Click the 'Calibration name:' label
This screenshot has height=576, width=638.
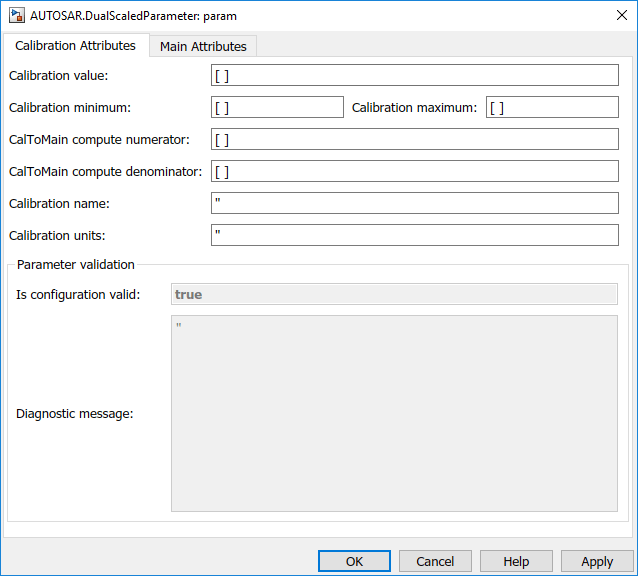(59, 203)
